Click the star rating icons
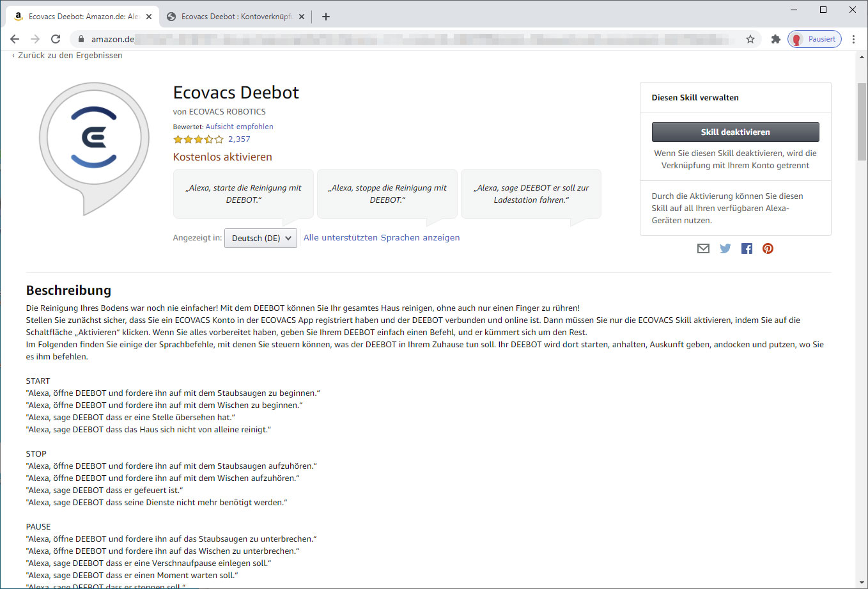Screen dimensions: 868x589 click(198, 139)
